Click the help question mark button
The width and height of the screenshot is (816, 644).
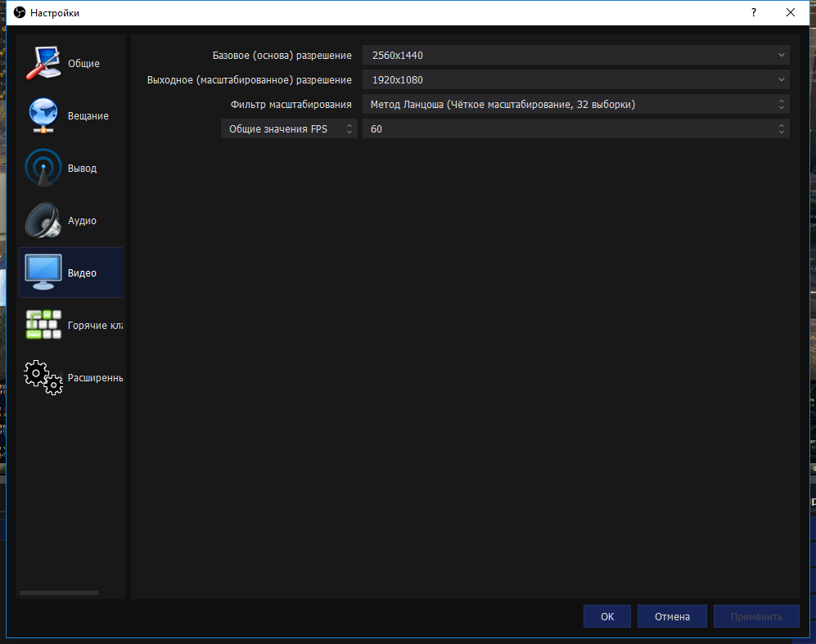click(x=754, y=13)
